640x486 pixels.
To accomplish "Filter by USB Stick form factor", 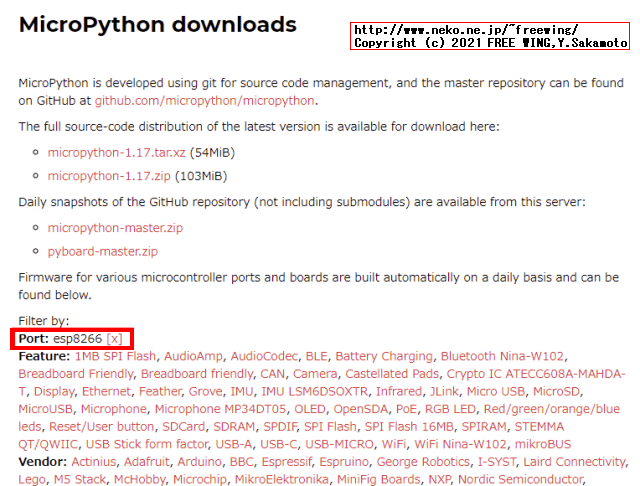I will [x=147, y=444].
